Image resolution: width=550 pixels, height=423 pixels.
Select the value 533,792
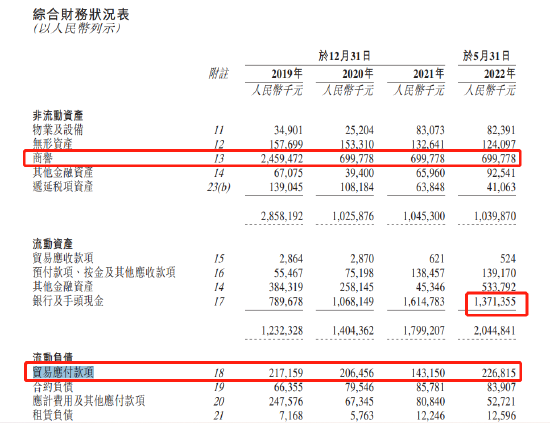[x=498, y=287]
